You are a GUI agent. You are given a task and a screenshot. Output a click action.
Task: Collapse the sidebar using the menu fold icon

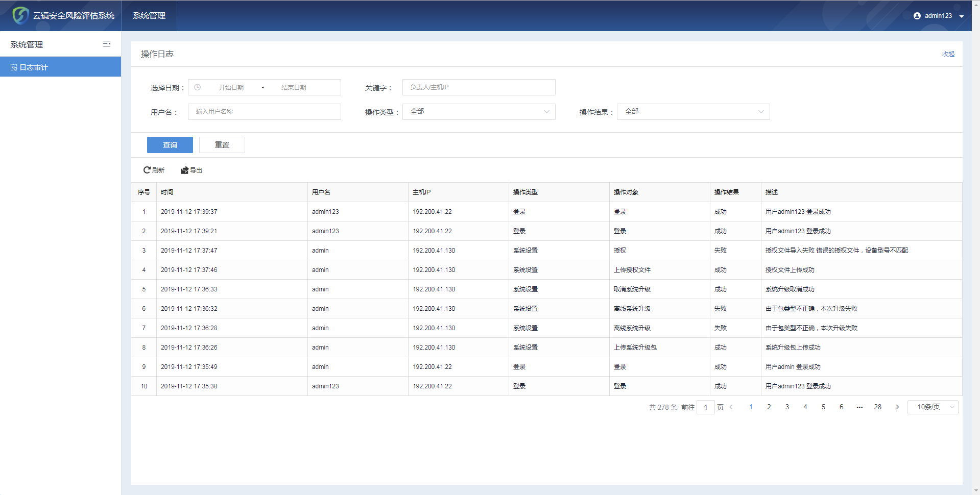[x=107, y=44]
